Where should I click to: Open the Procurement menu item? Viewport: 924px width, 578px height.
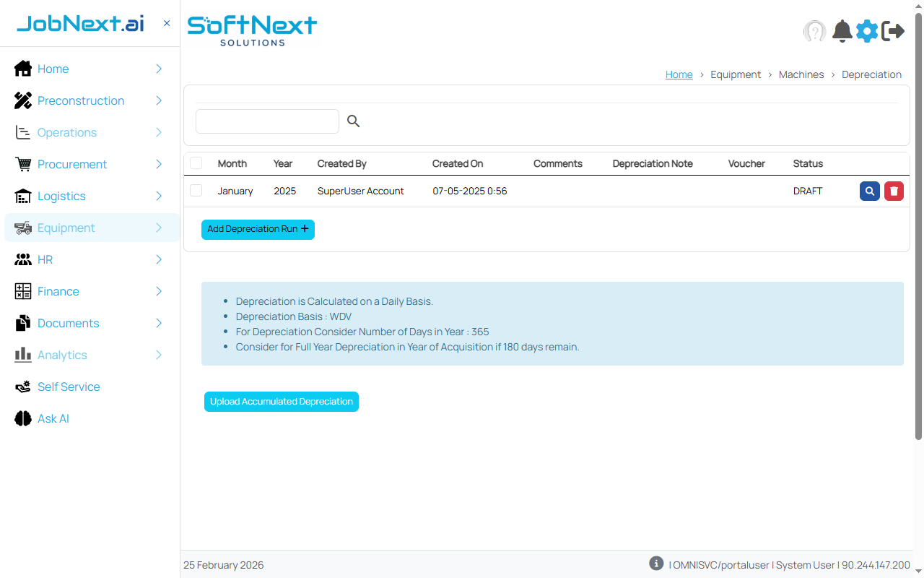pos(72,164)
